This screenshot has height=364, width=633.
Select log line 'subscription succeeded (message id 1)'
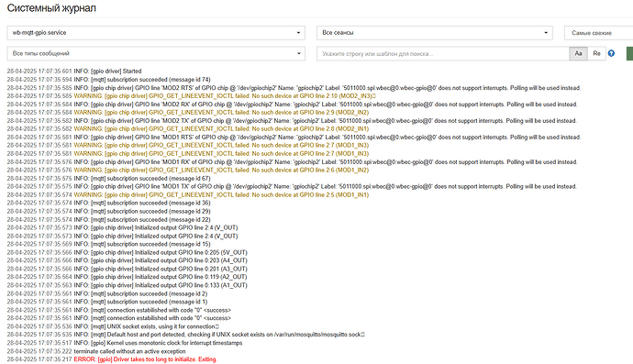pyautogui.click(x=107, y=302)
